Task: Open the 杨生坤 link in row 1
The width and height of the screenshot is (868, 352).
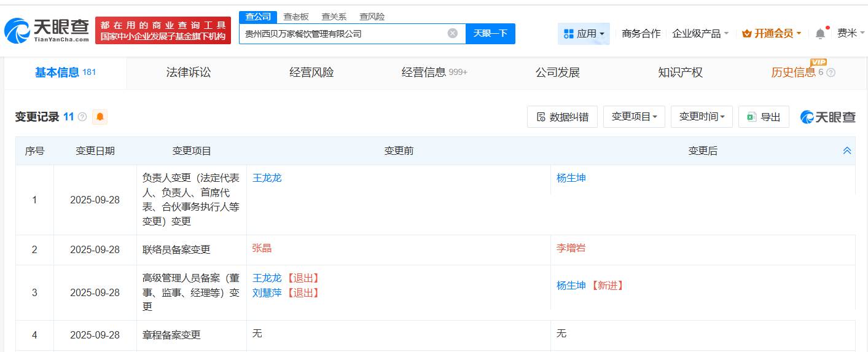Action: tap(571, 178)
